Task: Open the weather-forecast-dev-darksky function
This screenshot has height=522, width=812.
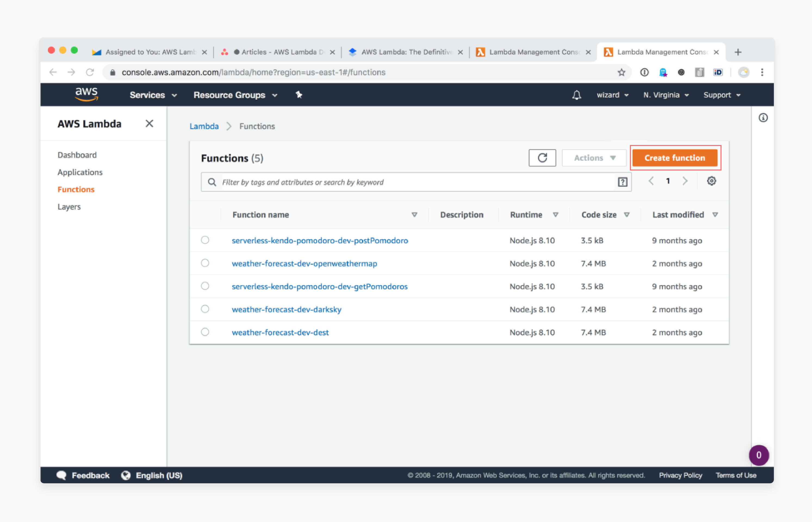Action: coord(287,310)
